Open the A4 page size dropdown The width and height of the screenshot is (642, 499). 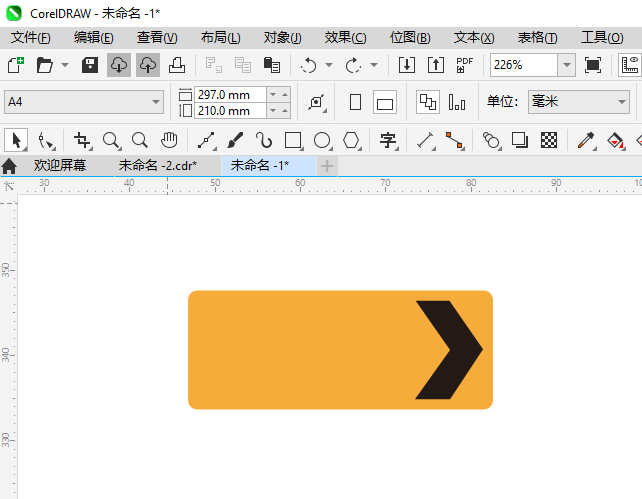coord(84,102)
